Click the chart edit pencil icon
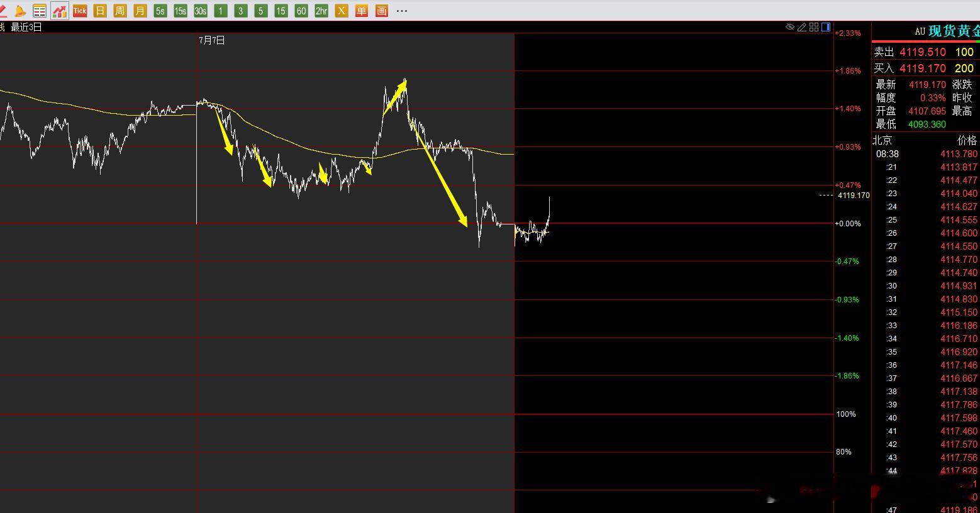Image resolution: width=980 pixels, height=513 pixels. [802, 27]
